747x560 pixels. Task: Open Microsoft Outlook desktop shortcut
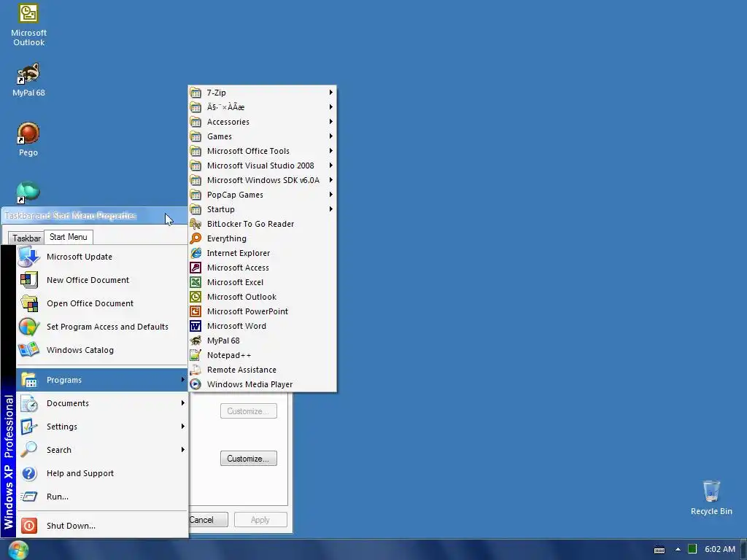[28, 26]
